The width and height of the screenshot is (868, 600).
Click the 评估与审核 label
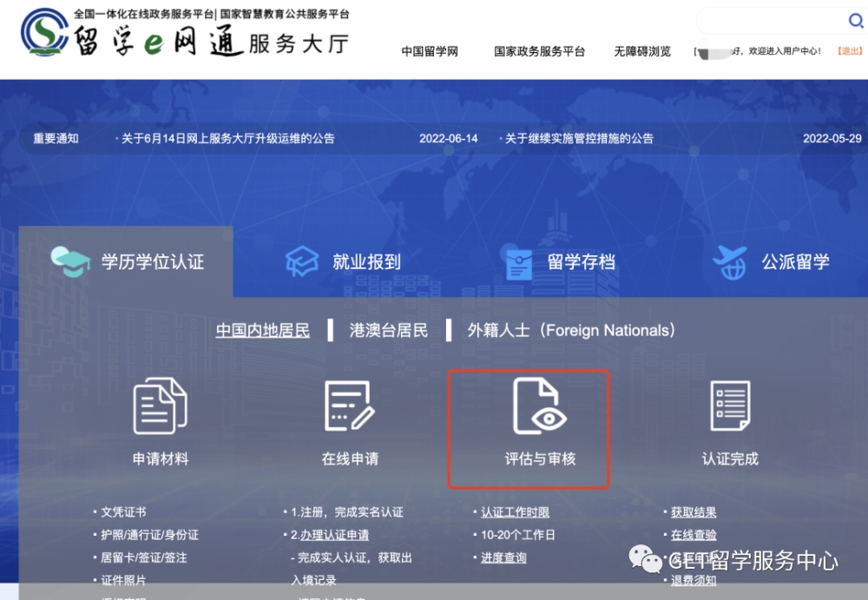click(540, 458)
